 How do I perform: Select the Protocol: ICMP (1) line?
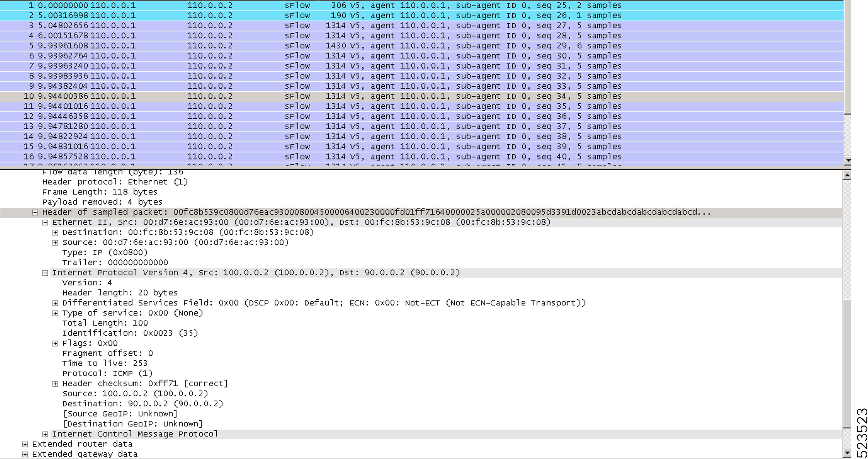(107, 374)
